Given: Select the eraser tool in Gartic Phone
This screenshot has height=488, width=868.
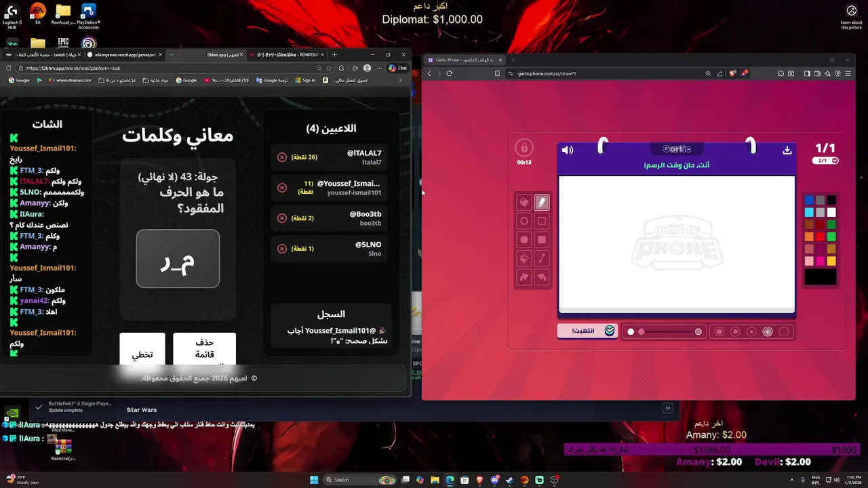Looking at the screenshot, I should click(524, 202).
